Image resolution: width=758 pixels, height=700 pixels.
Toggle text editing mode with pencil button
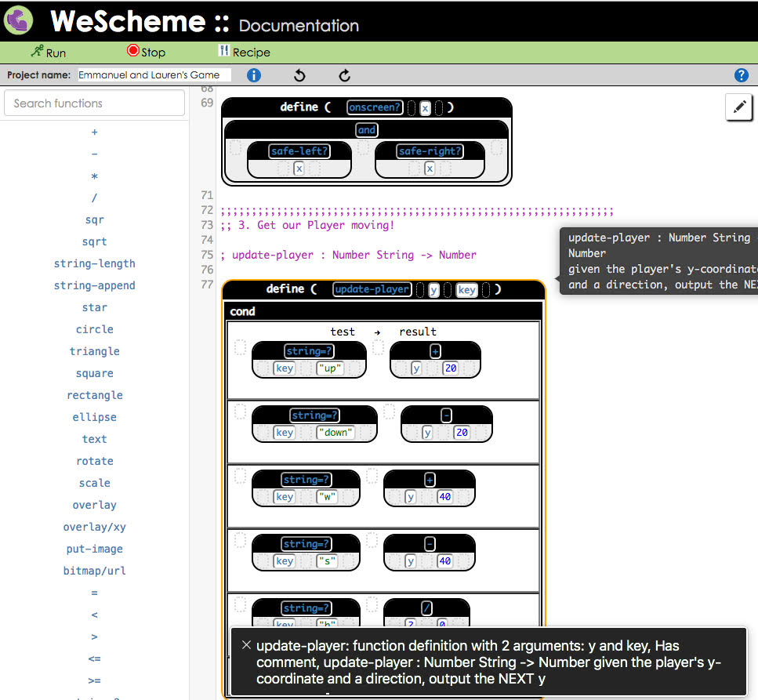[738, 107]
